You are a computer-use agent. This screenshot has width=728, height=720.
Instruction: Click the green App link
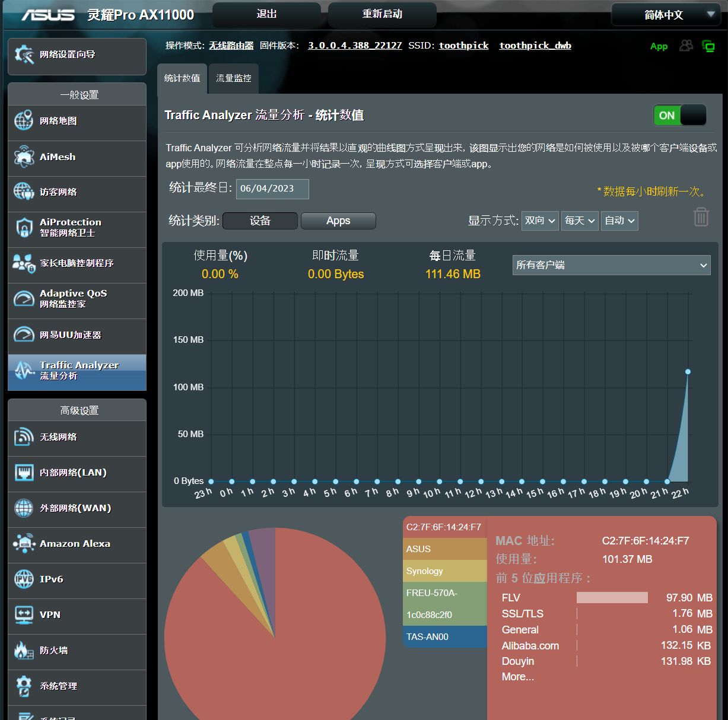[x=659, y=46]
